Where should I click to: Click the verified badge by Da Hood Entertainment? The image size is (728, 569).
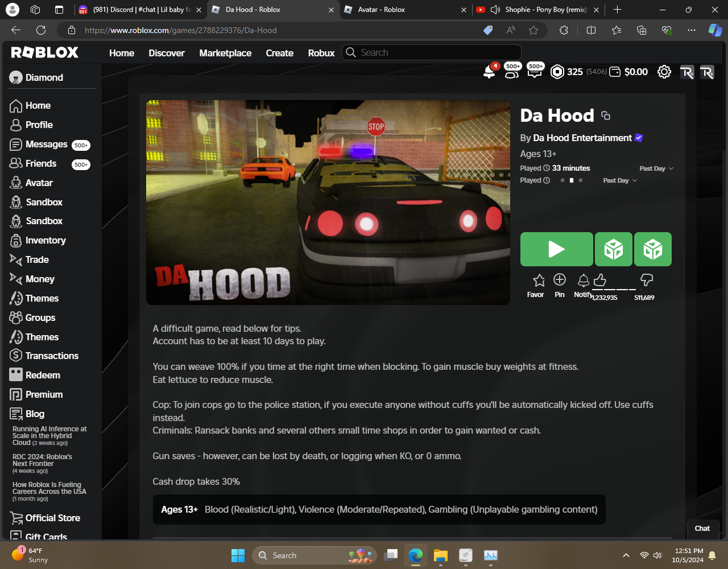coord(639,138)
